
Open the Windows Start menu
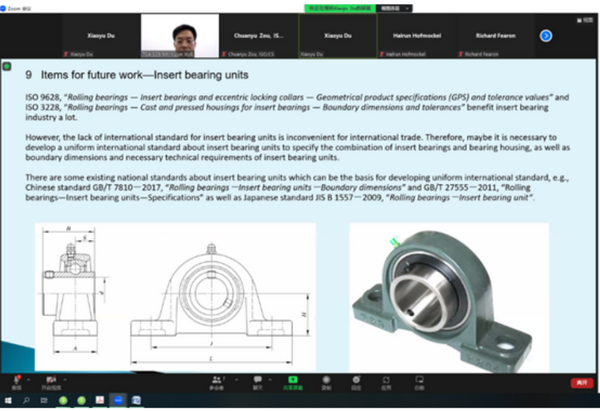pos(8,401)
